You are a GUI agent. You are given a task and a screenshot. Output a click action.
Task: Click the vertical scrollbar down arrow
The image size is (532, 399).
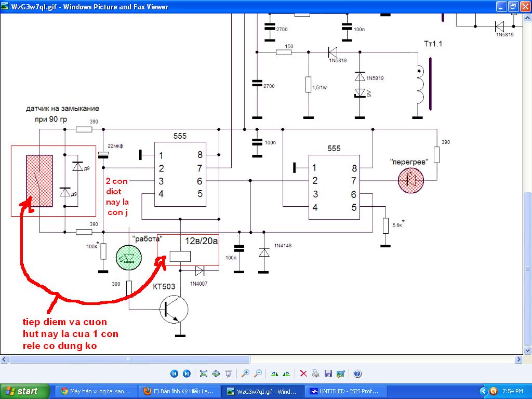click(x=528, y=351)
